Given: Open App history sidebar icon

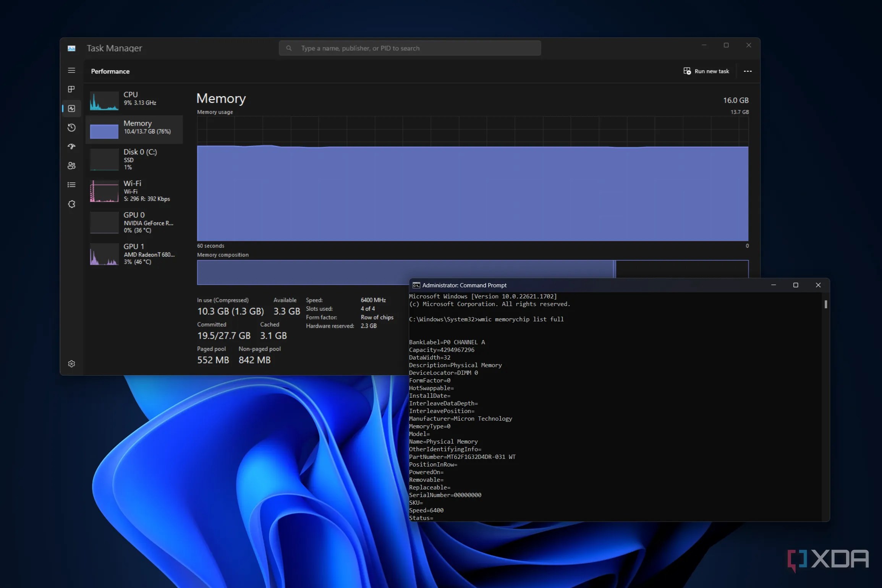Looking at the screenshot, I should coord(71,128).
